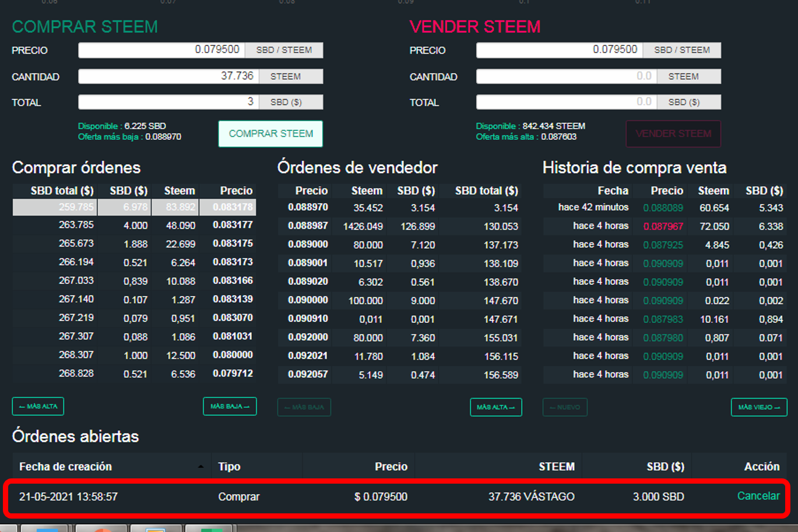Focus the buy form PRECIO field
Image resolution: width=798 pixels, height=532 pixels.
[161, 50]
